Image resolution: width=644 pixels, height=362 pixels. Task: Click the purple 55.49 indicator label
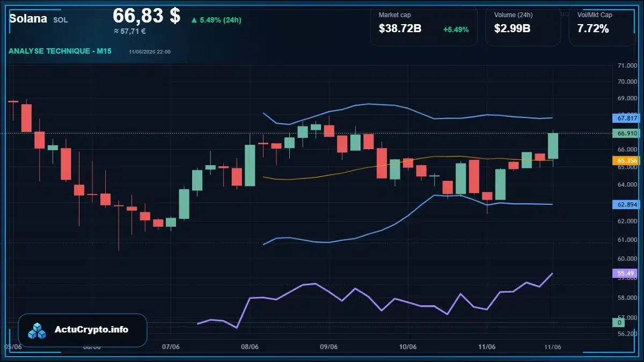624,273
